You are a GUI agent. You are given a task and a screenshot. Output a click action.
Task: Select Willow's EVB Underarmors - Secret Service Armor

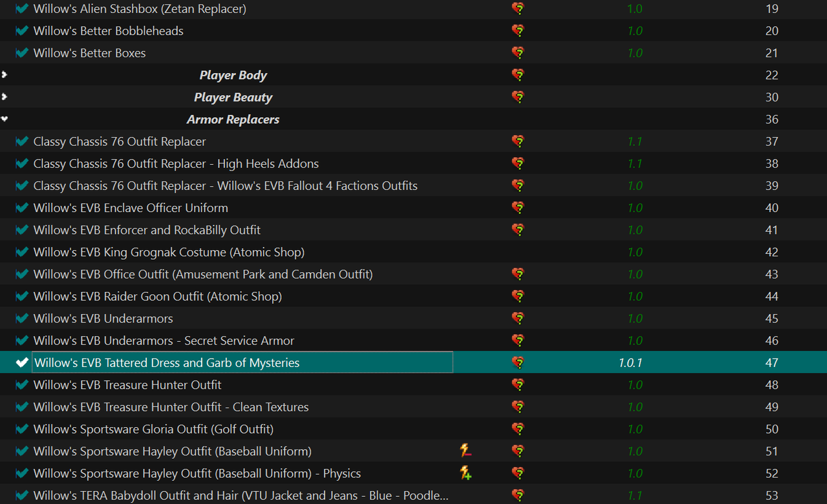pyautogui.click(x=164, y=341)
